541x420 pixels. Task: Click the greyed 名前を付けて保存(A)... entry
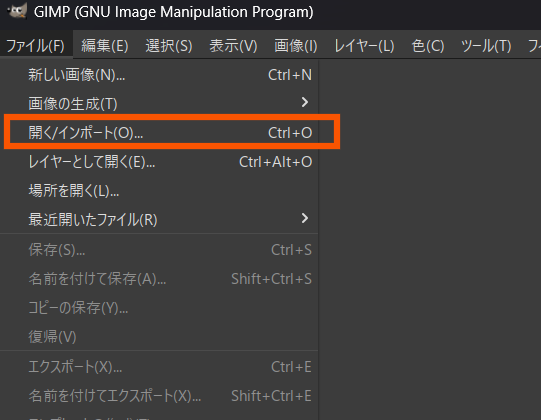(159, 279)
